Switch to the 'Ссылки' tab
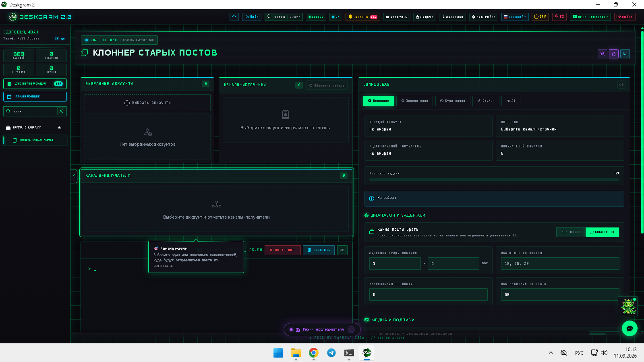Image resolution: width=644 pixels, height=362 pixels. pyautogui.click(x=486, y=101)
